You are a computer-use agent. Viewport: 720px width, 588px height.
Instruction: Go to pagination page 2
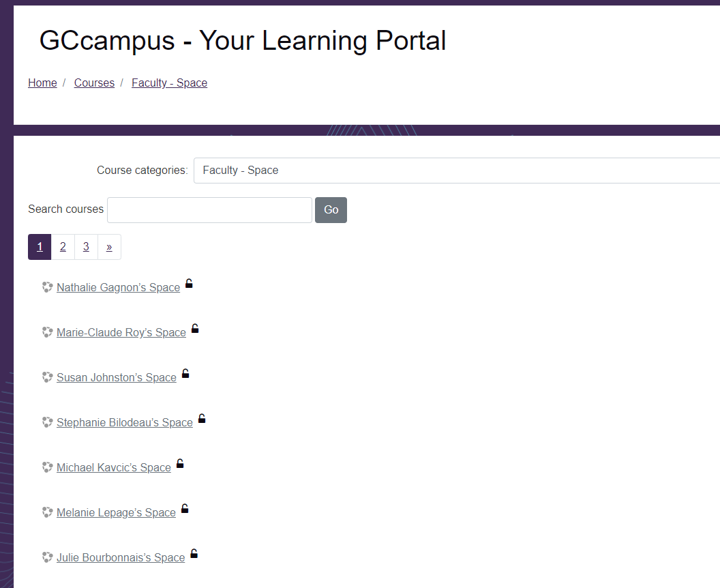point(63,247)
